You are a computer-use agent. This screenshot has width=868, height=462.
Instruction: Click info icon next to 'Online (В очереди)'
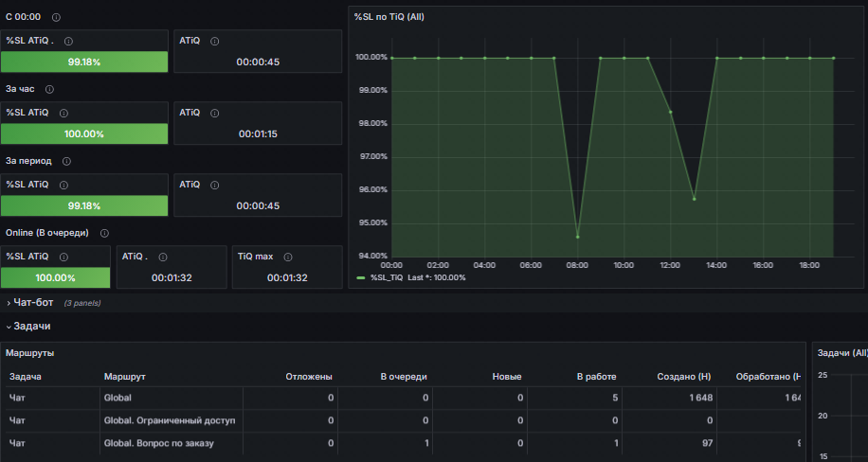(104, 233)
